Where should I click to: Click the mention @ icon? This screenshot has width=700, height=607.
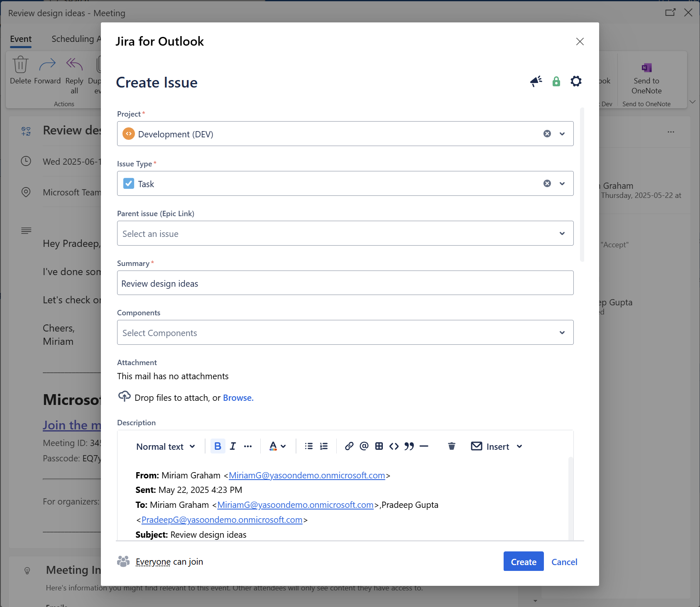click(x=364, y=446)
